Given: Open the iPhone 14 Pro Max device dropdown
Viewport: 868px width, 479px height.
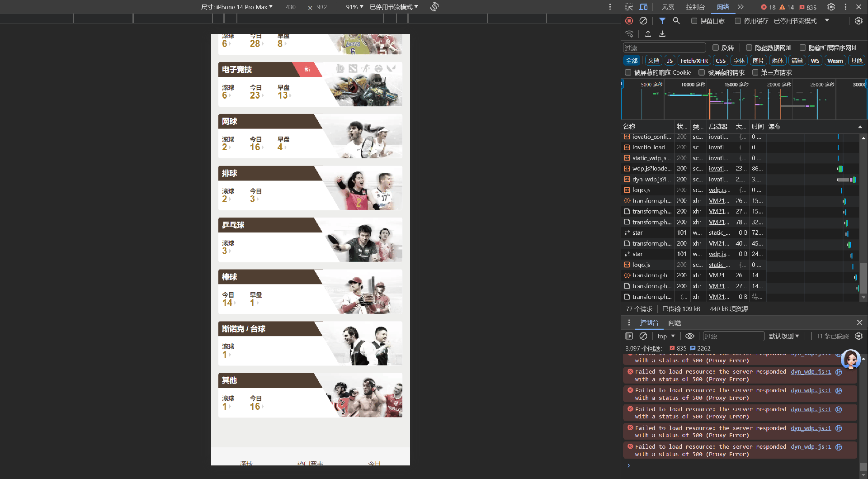Looking at the screenshot, I should point(237,7).
